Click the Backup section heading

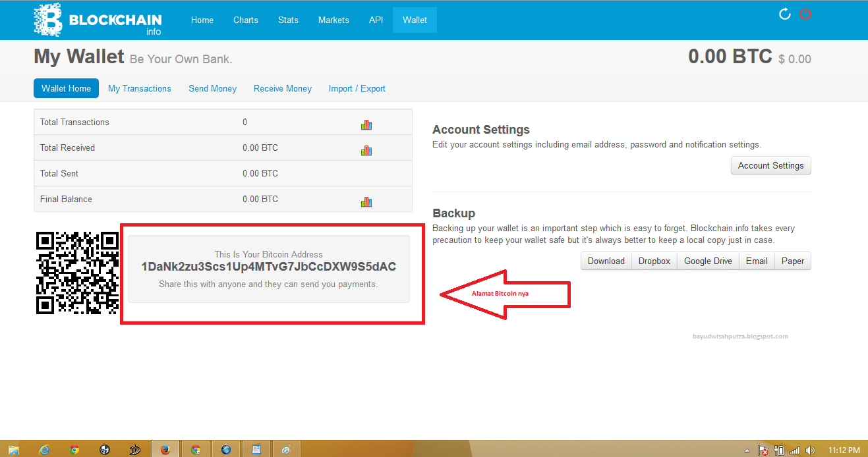coord(454,213)
